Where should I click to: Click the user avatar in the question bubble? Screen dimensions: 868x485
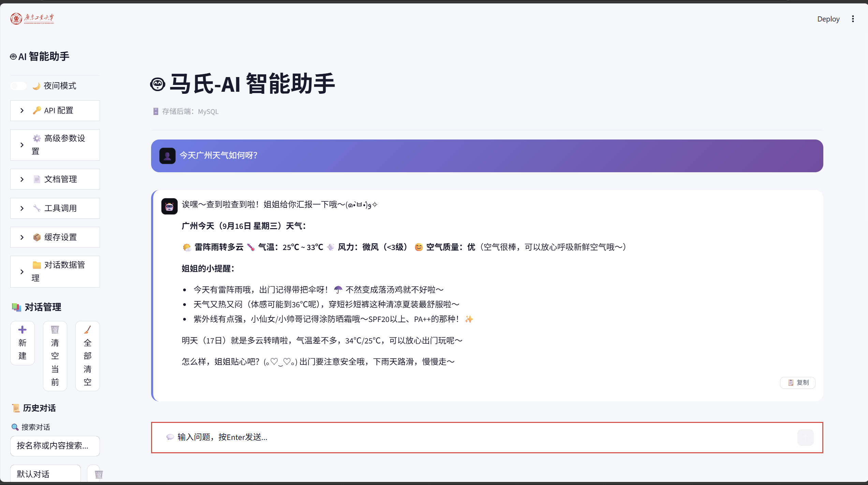click(x=167, y=156)
